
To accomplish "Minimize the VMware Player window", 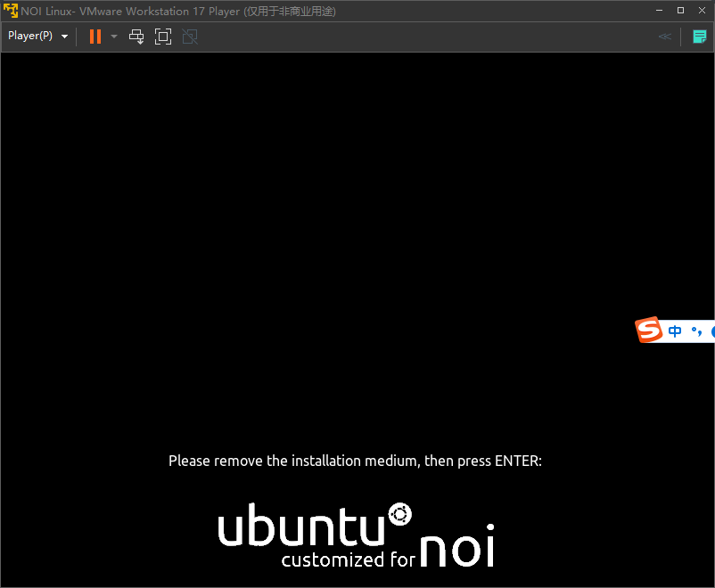I will pyautogui.click(x=659, y=11).
